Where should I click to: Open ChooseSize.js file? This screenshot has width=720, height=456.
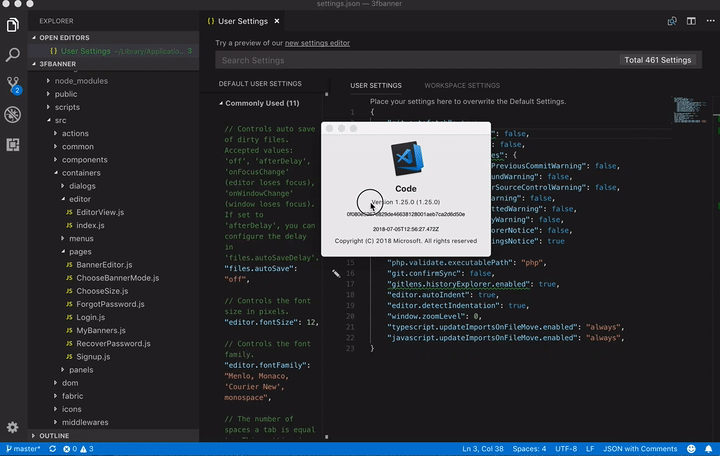pos(102,291)
